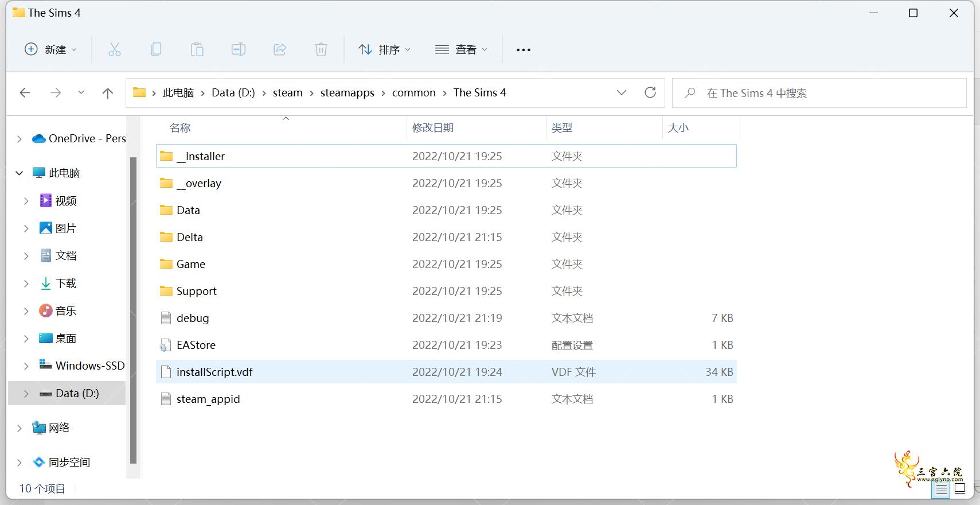Go back with the left arrow
Viewport: 980px width, 505px height.
(x=25, y=93)
